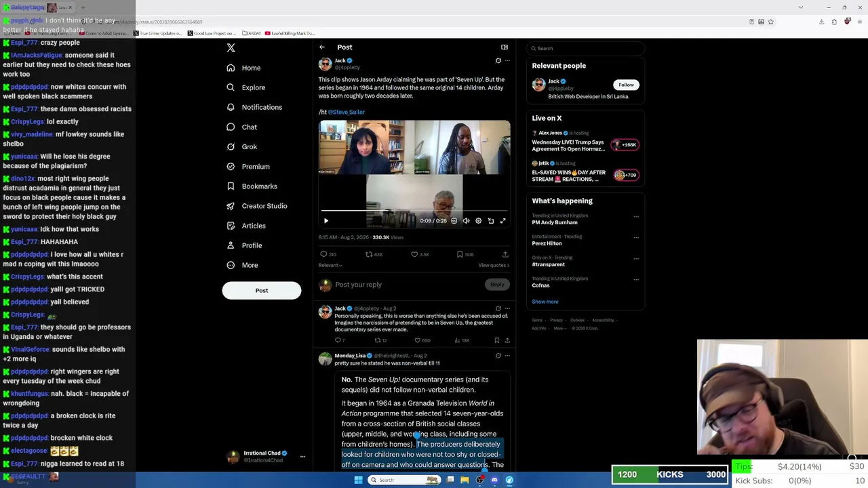Go back using the Post arrow
Screen dimensions: 868x488
[322, 47]
